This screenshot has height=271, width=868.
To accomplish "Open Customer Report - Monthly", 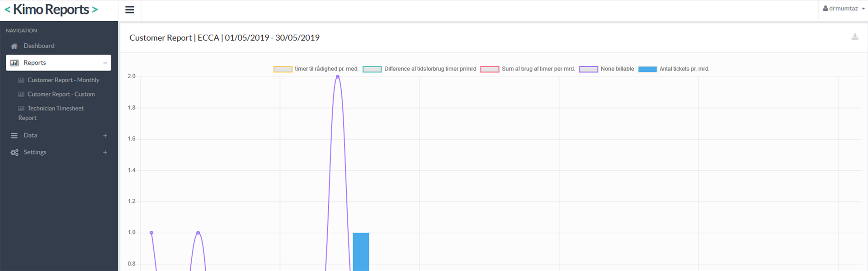I will click(63, 80).
